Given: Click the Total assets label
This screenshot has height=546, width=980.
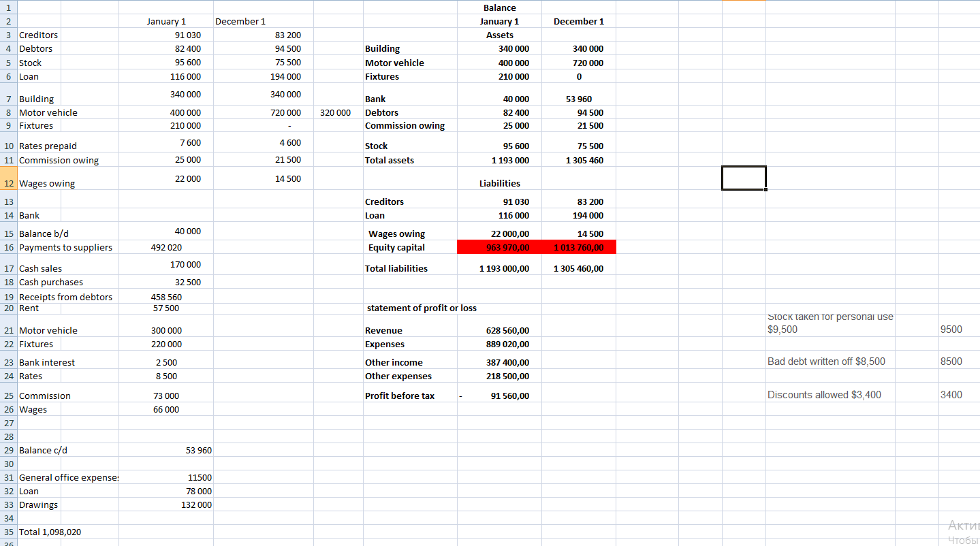Looking at the screenshot, I should tap(390, 160).
